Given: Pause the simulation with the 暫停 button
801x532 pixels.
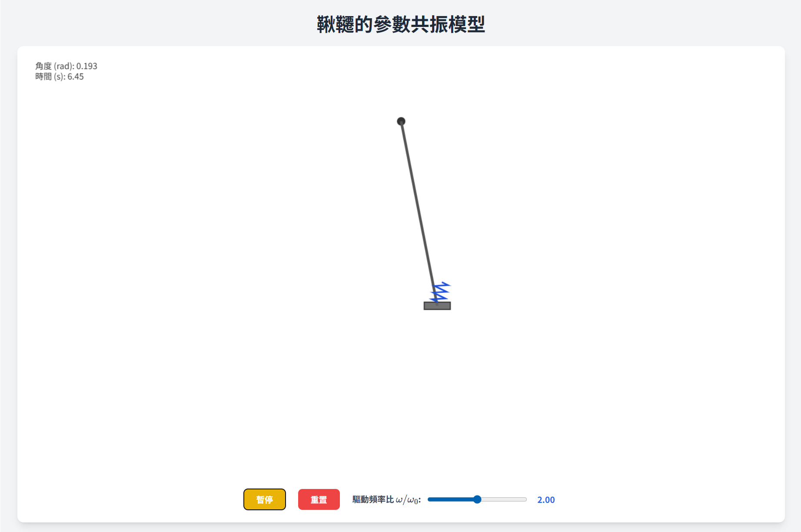Looking at the screenshot, I should tap(264, 499).
